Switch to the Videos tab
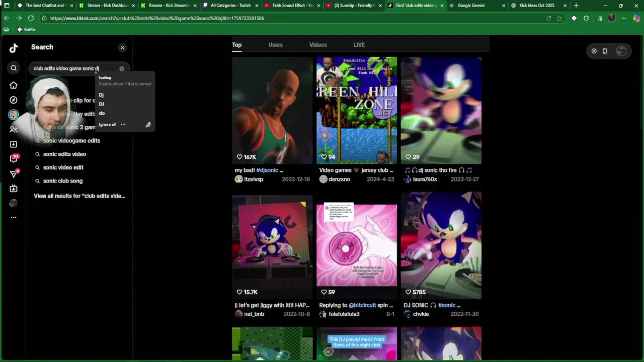The width and height of the screenshot is (644, 362). tap(318, 45)
